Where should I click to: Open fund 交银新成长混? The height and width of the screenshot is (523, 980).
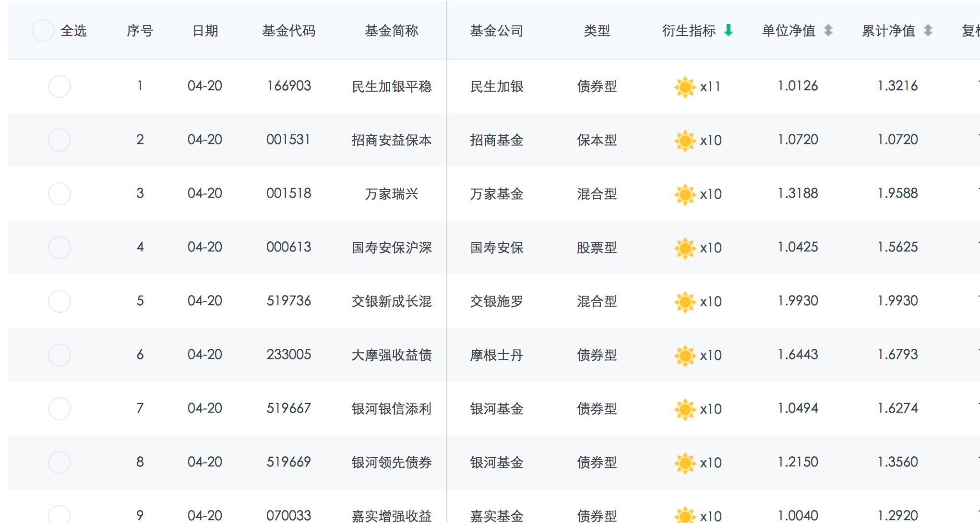pyautogui.click(x=392, y=301)
